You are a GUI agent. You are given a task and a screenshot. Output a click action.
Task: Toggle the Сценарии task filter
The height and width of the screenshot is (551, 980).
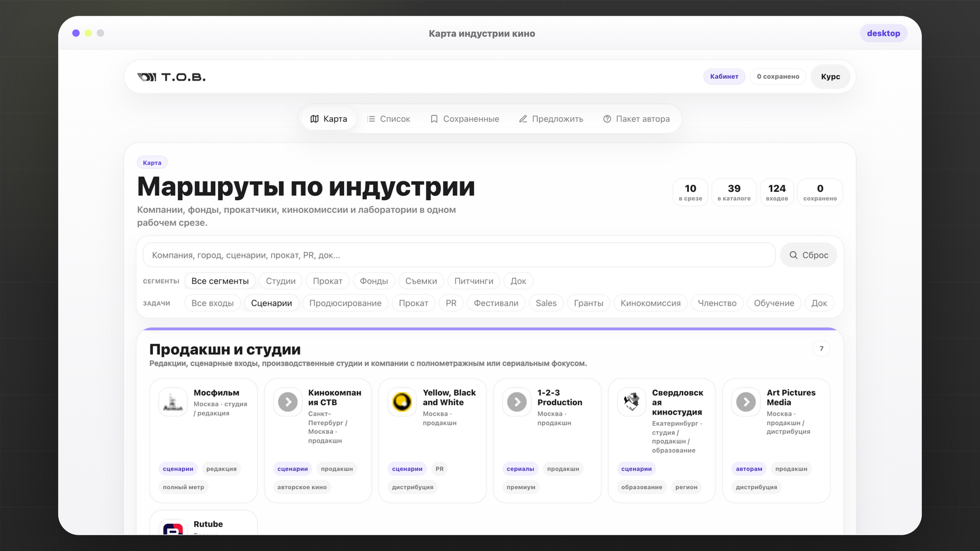271,303
